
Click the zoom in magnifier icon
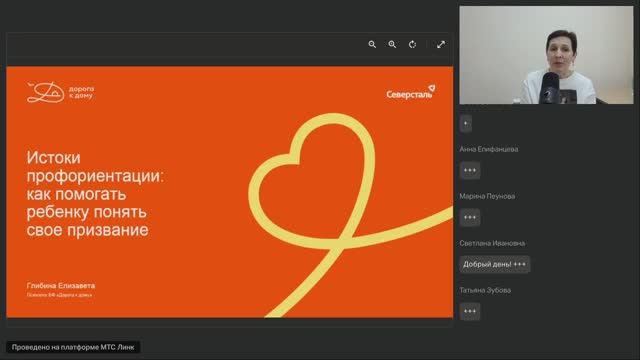click(392, 44)
